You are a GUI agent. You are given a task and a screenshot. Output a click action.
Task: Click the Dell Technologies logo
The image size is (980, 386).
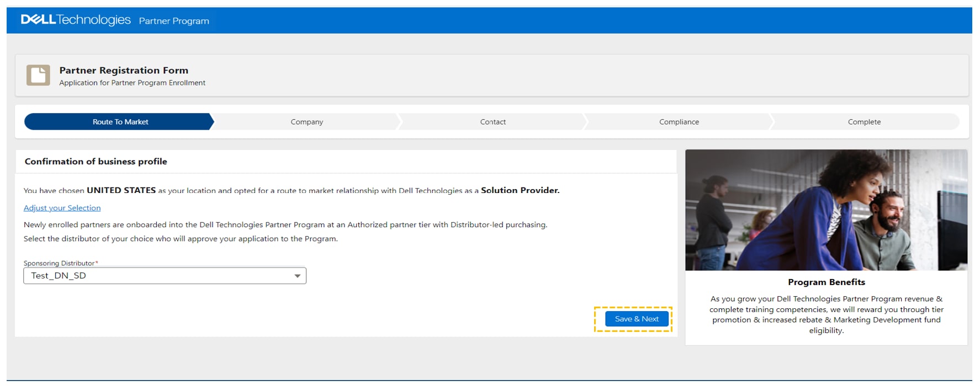coord(76,20)
